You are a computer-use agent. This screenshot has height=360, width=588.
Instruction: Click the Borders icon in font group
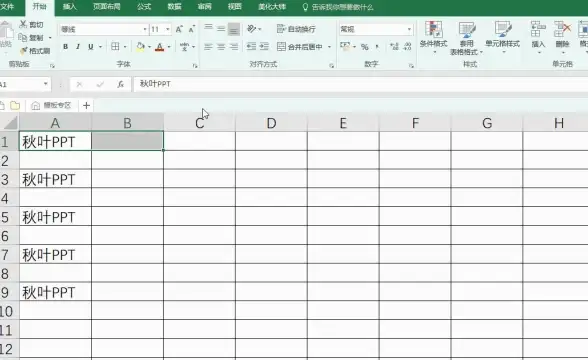coord(115,46)
